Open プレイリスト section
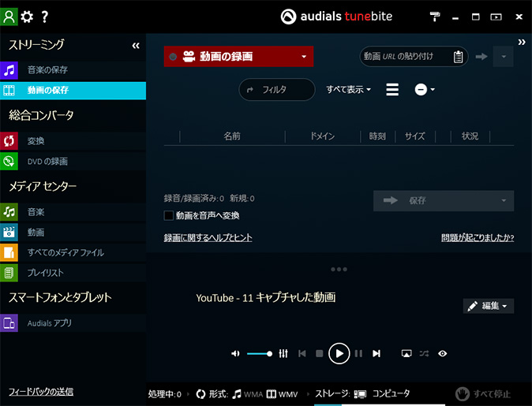532x406 pixels. coord(73,273)
